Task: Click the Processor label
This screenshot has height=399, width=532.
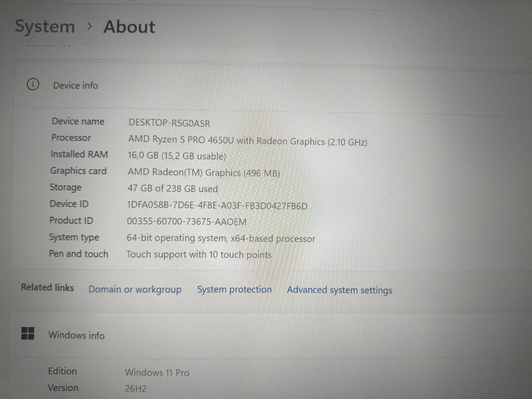Action: [x=71, y=138]
